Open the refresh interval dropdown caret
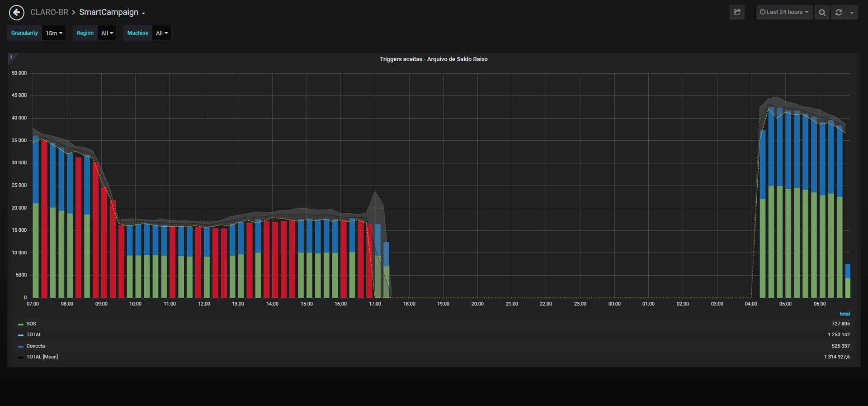The width and height of the screenshot is (868, 406). pyautogui.click(x=852, y=12)
